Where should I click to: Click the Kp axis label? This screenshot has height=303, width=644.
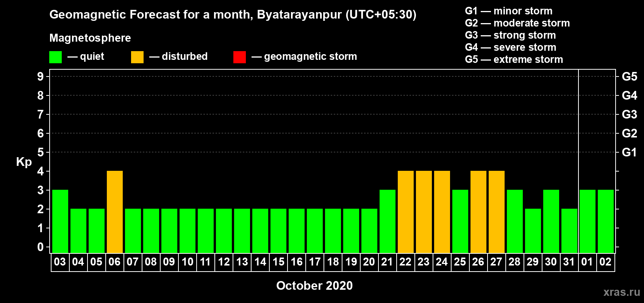(x=24, y=162)
